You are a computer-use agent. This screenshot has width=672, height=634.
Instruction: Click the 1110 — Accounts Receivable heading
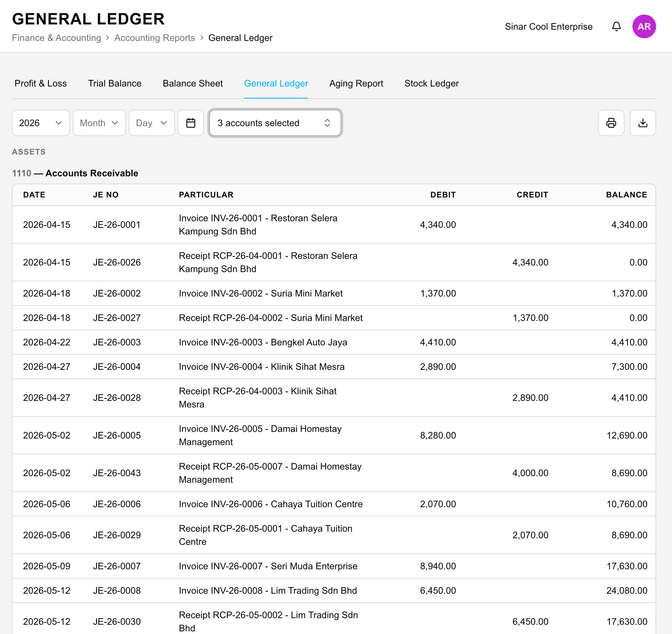[75, 173]
